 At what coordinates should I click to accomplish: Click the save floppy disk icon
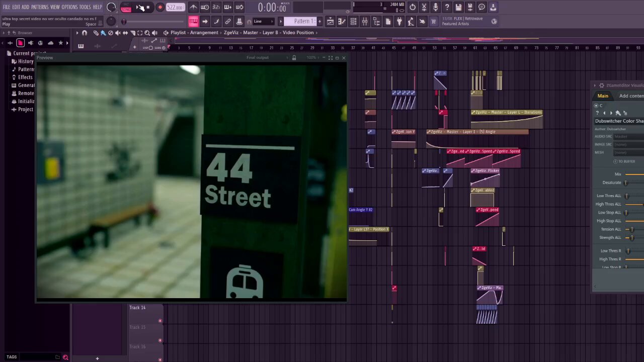tap(458, 7)
